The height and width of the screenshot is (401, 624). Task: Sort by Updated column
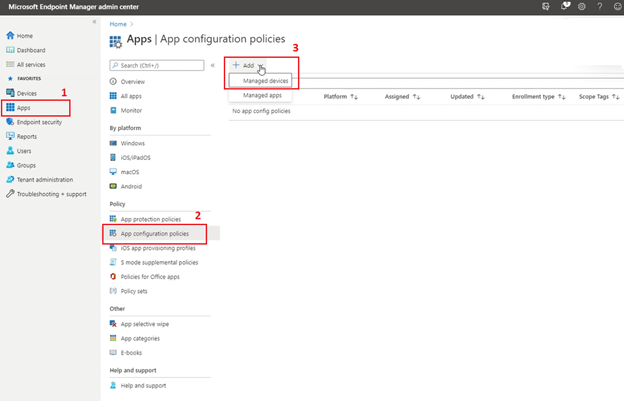coord(467,97)
